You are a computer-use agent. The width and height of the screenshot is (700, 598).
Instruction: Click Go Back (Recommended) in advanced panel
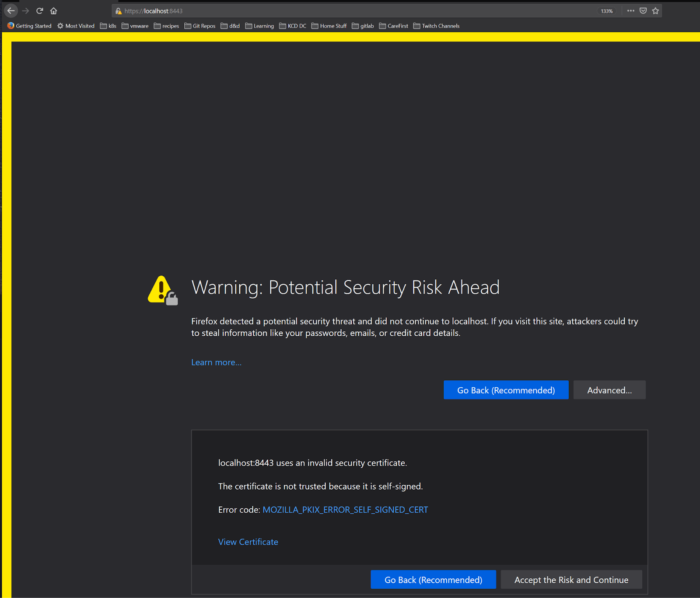[x=433, y=580]
